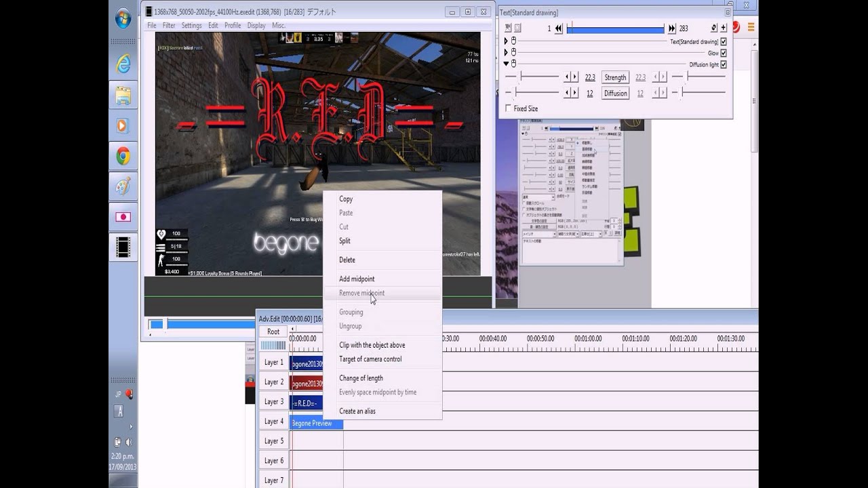Choose Create an alias

pyautogui.click(x=382, y=411)
